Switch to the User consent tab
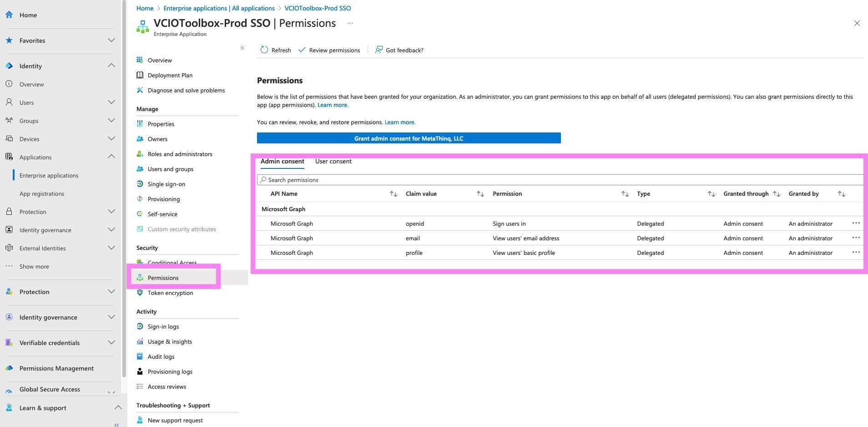868x427 pixels. click(333, 162)
